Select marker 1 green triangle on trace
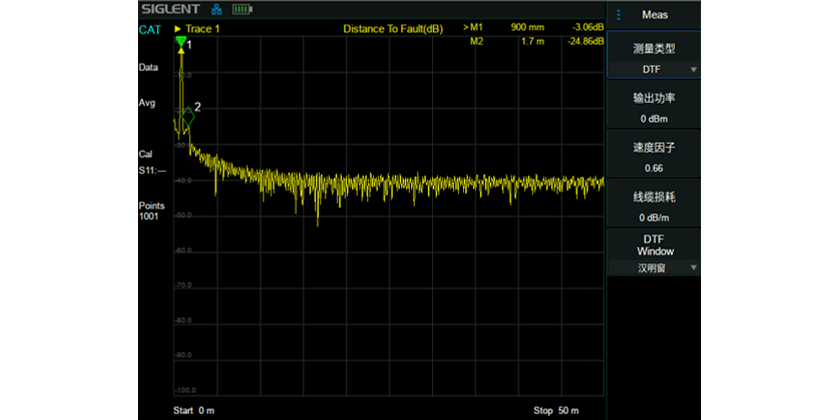This screenshot has width=840, height=420. pos(181,43)
